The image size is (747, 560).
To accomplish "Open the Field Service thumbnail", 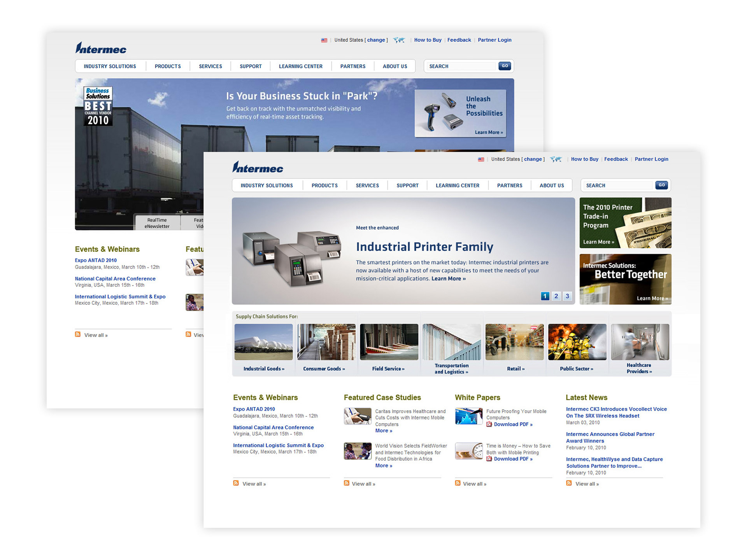I will click(x=389, y=342).
